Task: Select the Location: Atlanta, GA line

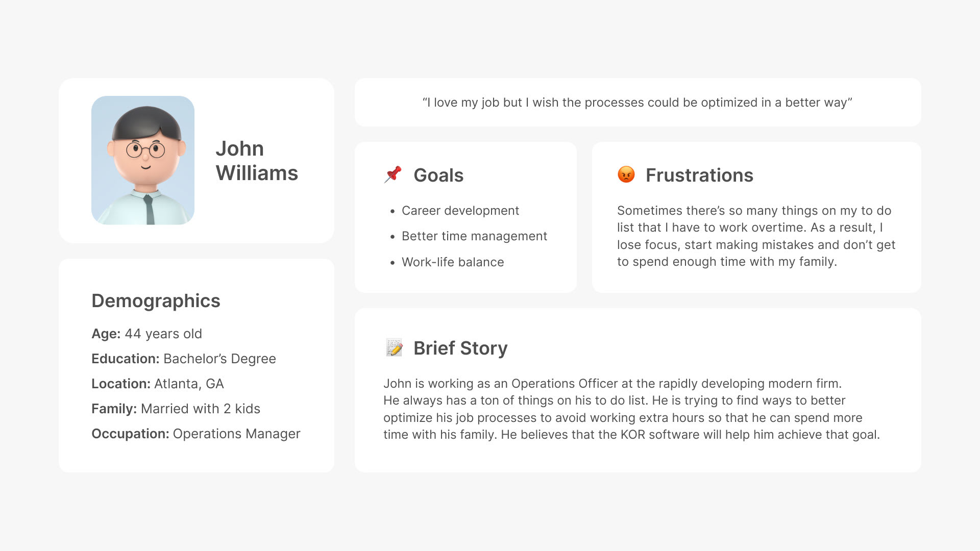Action: (x=158, y=384)
